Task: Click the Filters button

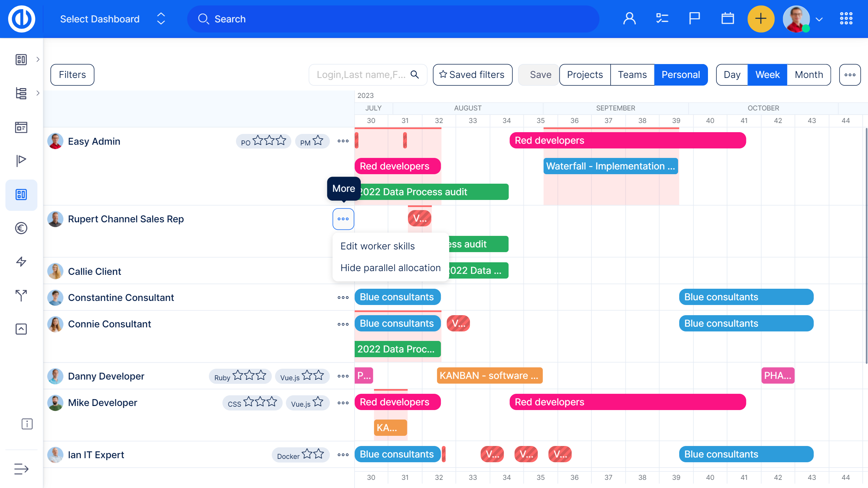Action: pos(72,75)
